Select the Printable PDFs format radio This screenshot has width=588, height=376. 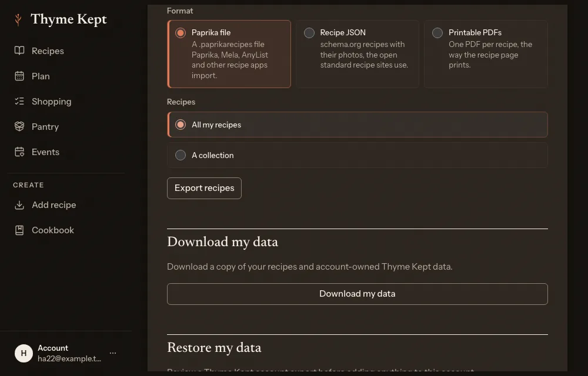tap(437, 33)
